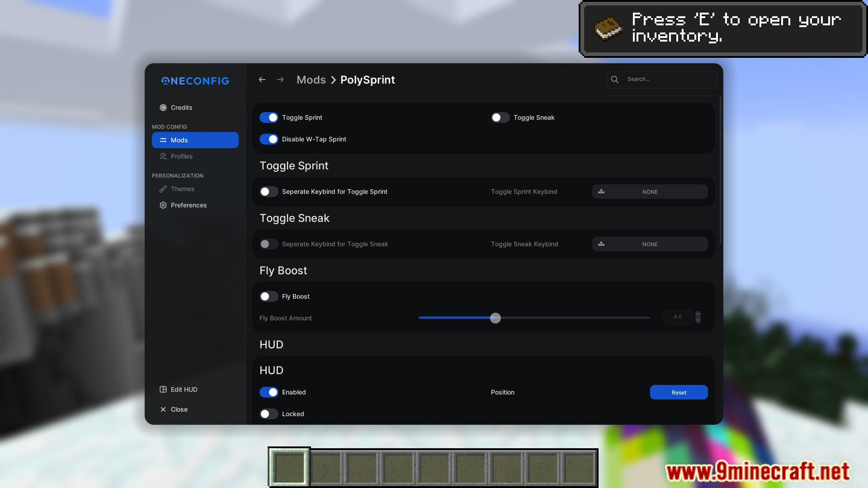Toggle Seperate Keybind for Toggle Sneak

pos(269,244)
